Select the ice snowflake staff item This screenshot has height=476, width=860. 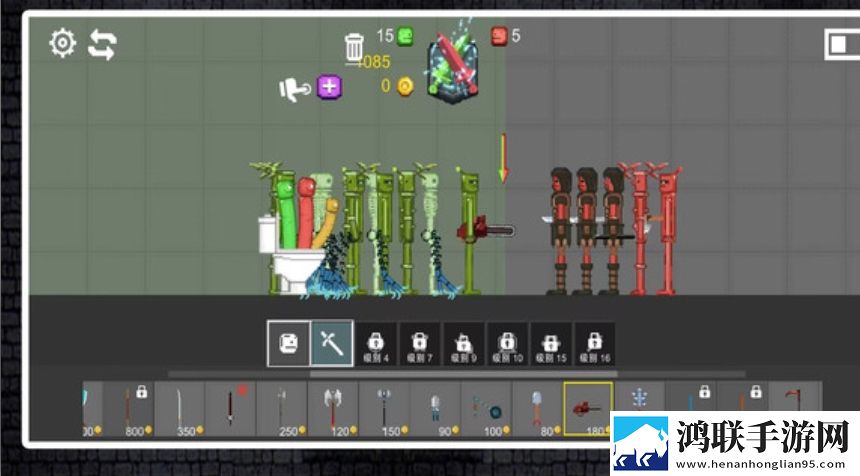click(x=639, y=397)
